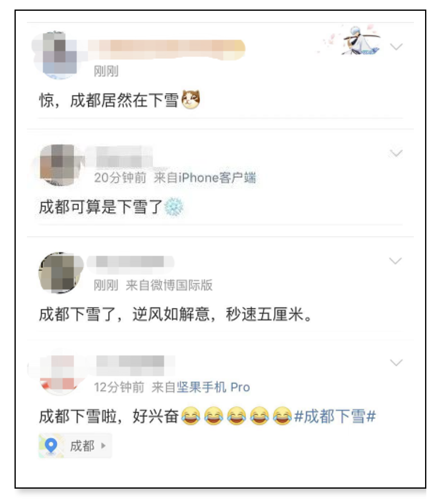Screen dimensions: 440x504
Task: Open the 成都 location tag button
Action: pos(75,446)
